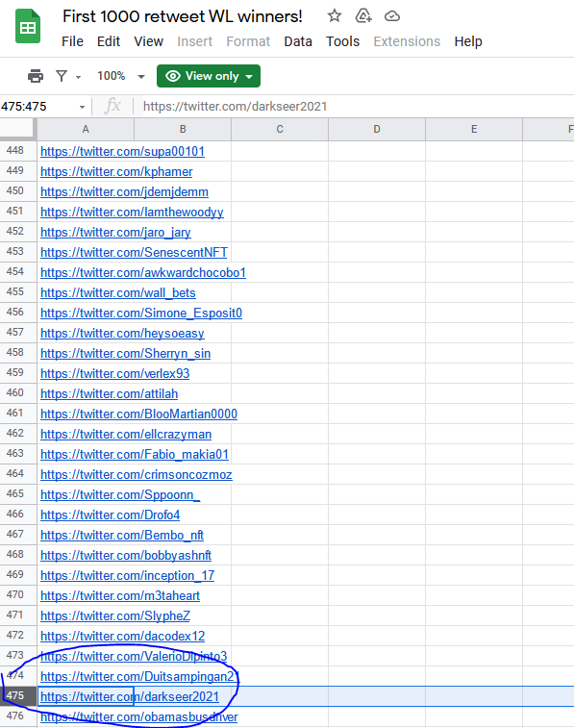The width and height of the screenshot is (574, 728).
Task: Select column B header
Action: click(x=183, y=129)
